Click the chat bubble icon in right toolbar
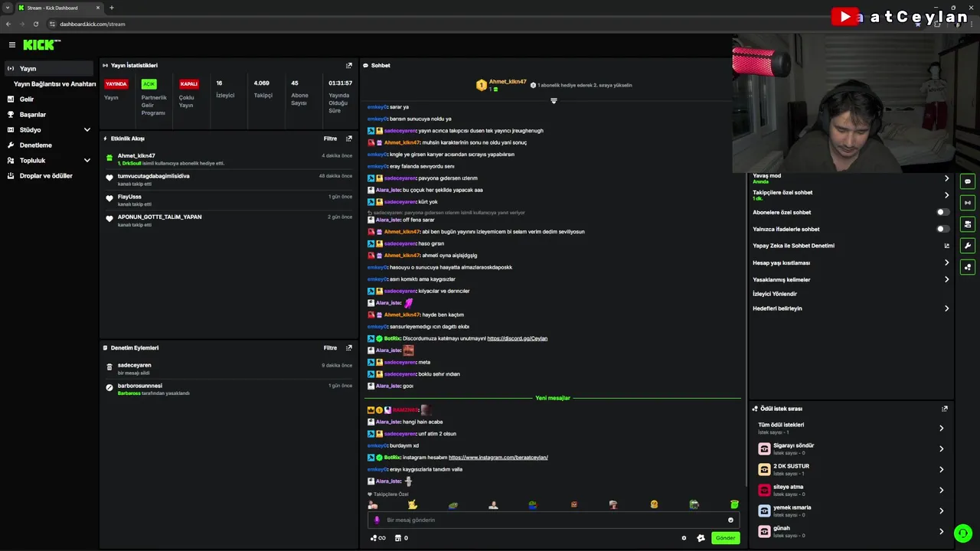980x551 pixels. pos(968,181)
